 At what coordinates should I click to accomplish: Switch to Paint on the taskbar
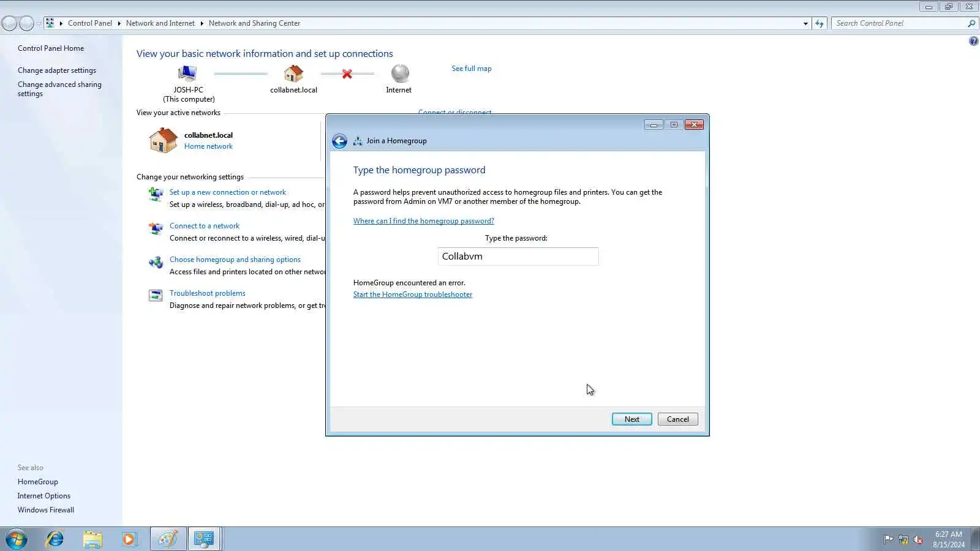(x=168, y=539)
